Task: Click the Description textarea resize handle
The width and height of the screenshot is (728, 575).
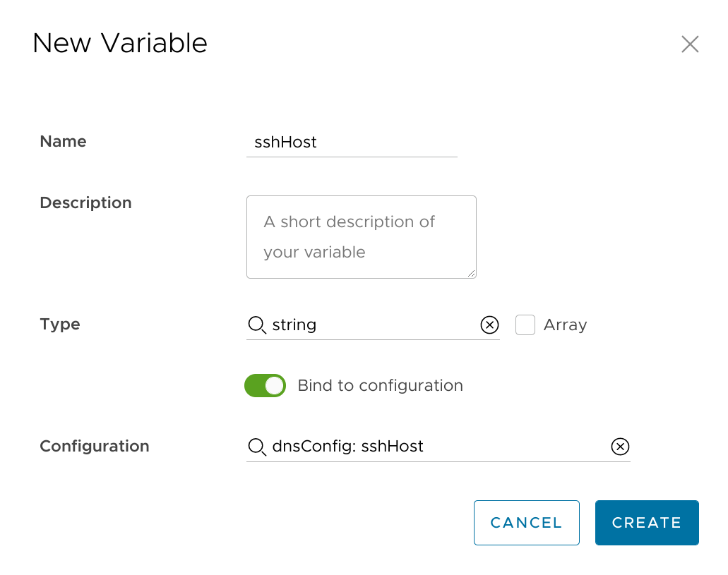Action: pos(472,273)
